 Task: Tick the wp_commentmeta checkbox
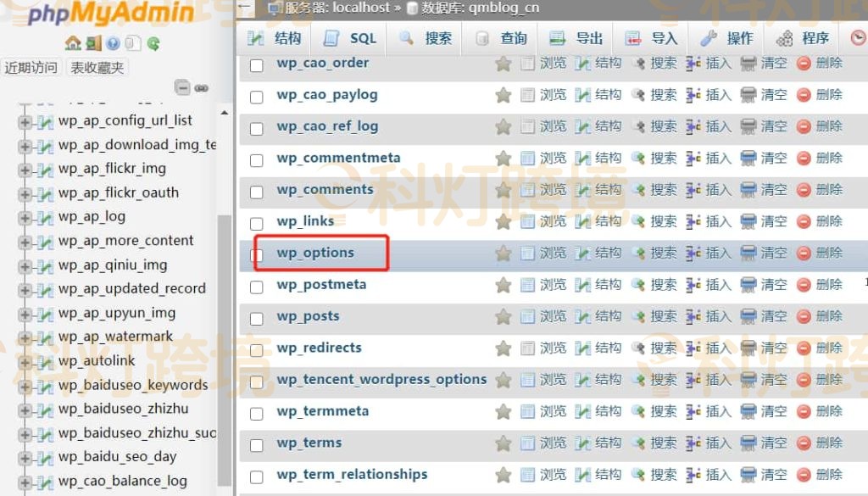pyautogui.click(x=256, y=160)
